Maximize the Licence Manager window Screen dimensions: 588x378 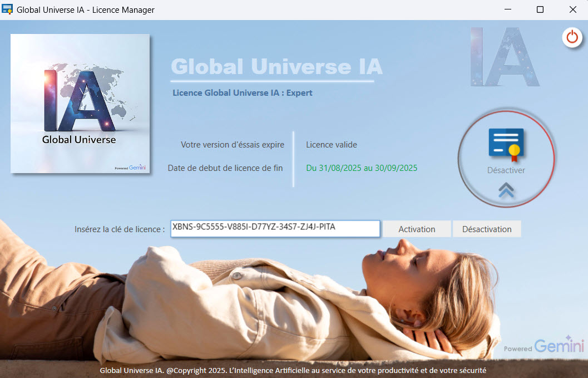point(540,9)
